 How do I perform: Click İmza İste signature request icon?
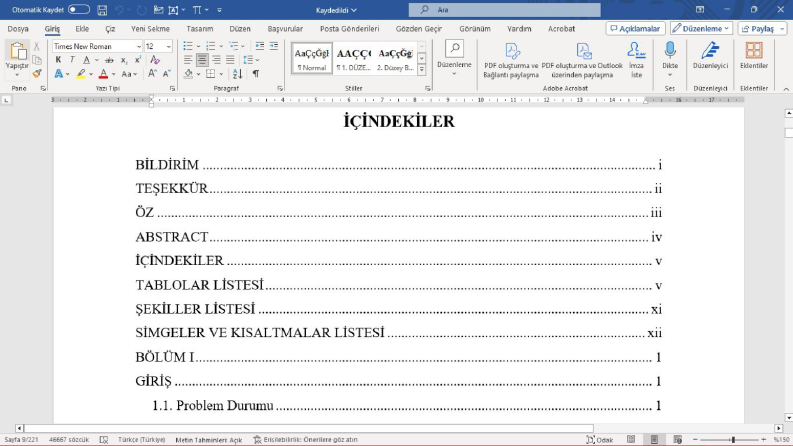point(636,60)
